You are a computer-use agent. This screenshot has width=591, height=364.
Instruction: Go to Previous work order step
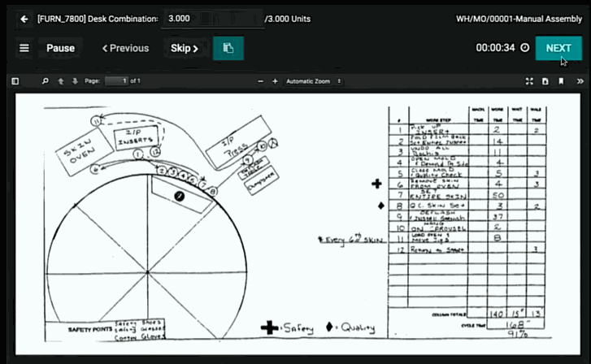(x=125, y=48)
